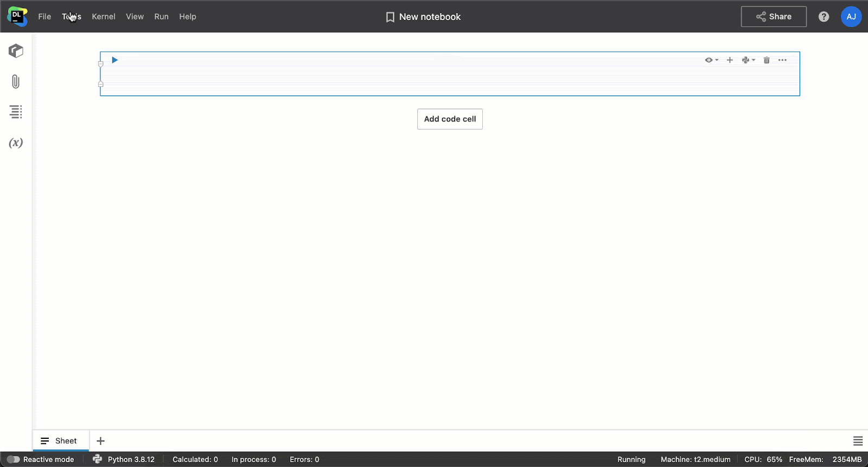Click the help question mark icon
The width and height of the screenshot is (868, 467).
pos(824,17)
